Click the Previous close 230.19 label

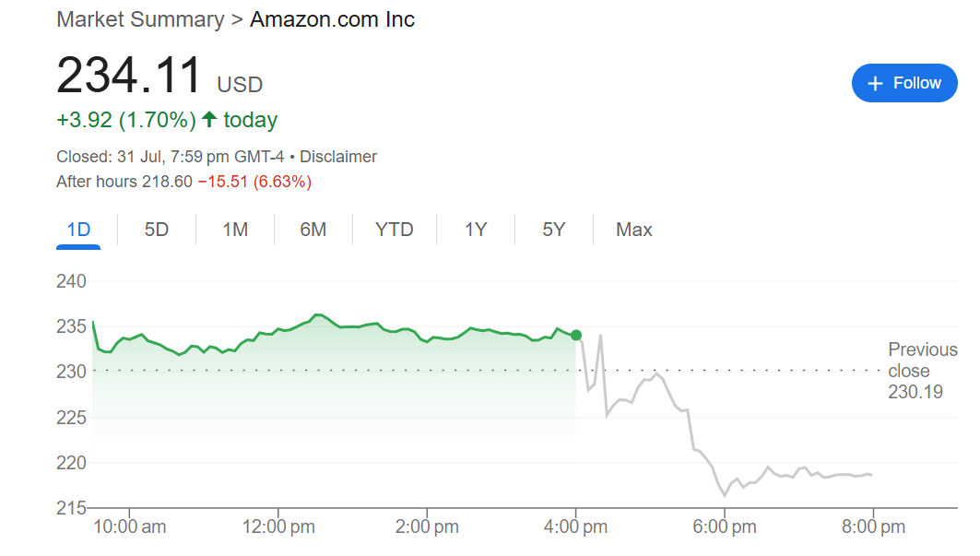pyautogui.click(x=922, y=371)
